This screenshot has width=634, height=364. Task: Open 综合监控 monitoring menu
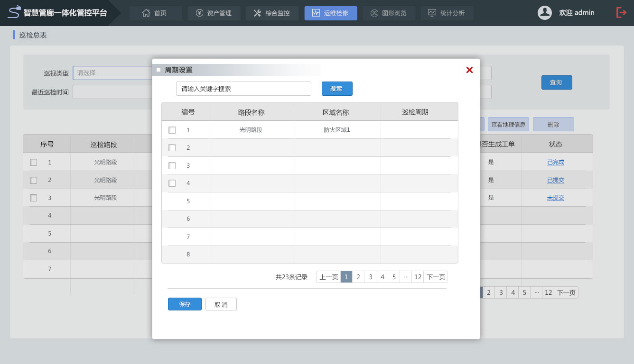point(272,13)
